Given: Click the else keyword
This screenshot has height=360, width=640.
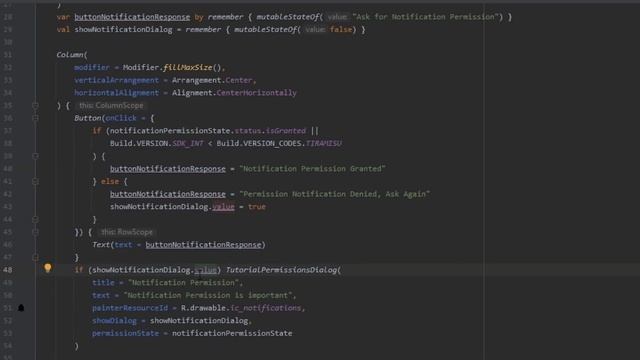Looking at the screenshot, I should [x=110, y=181].
